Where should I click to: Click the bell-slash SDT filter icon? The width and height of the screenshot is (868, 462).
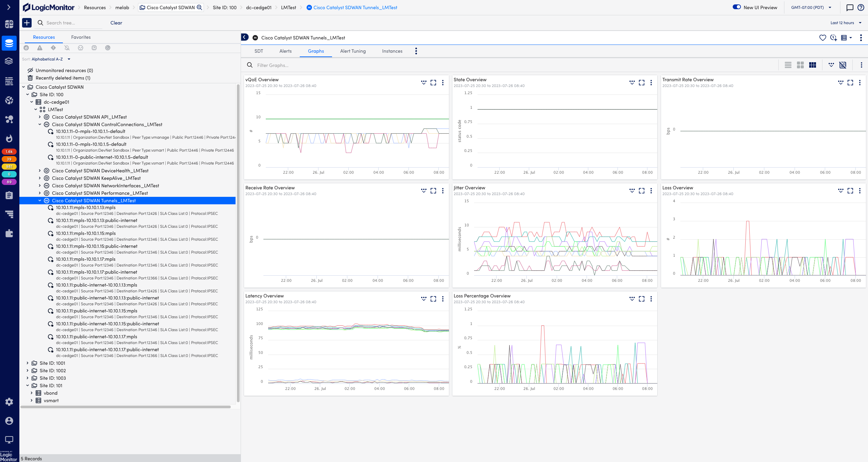pyautogui.click(x=67, y=48)
